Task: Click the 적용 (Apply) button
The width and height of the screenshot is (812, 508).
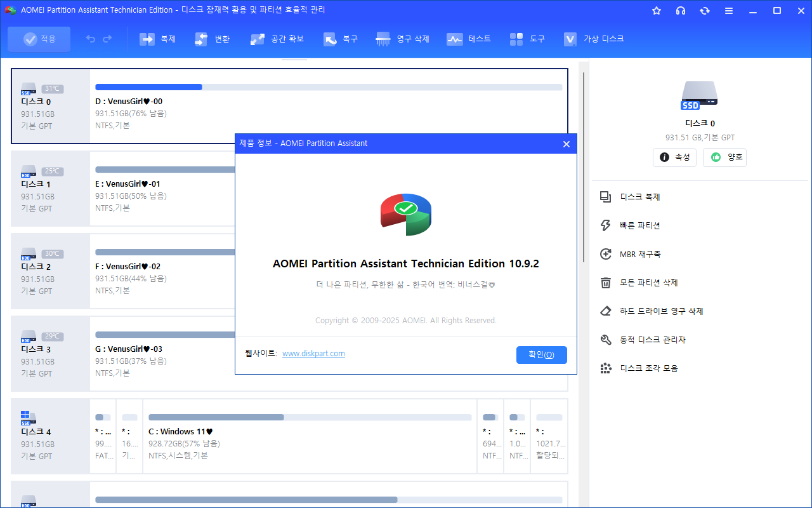Action: pos(39,39)
